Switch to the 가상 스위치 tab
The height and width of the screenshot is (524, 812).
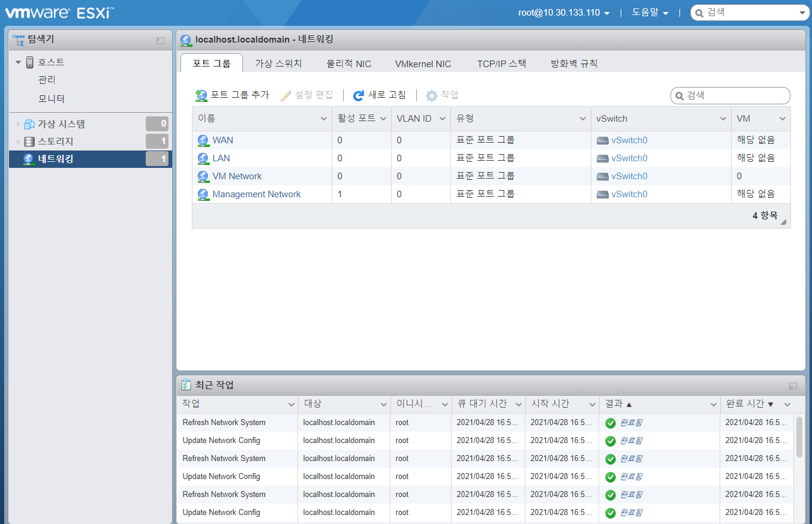(x=278, y=63)
